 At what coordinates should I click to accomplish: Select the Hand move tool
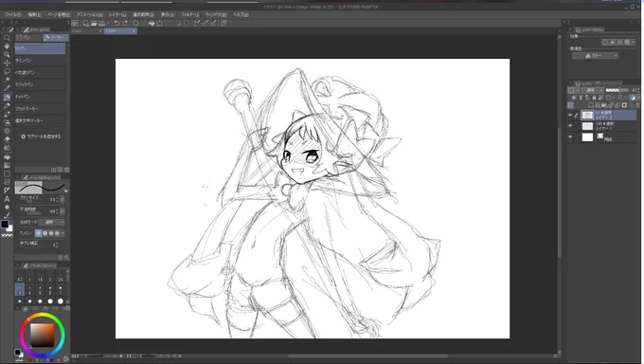(x=7, y=46)
